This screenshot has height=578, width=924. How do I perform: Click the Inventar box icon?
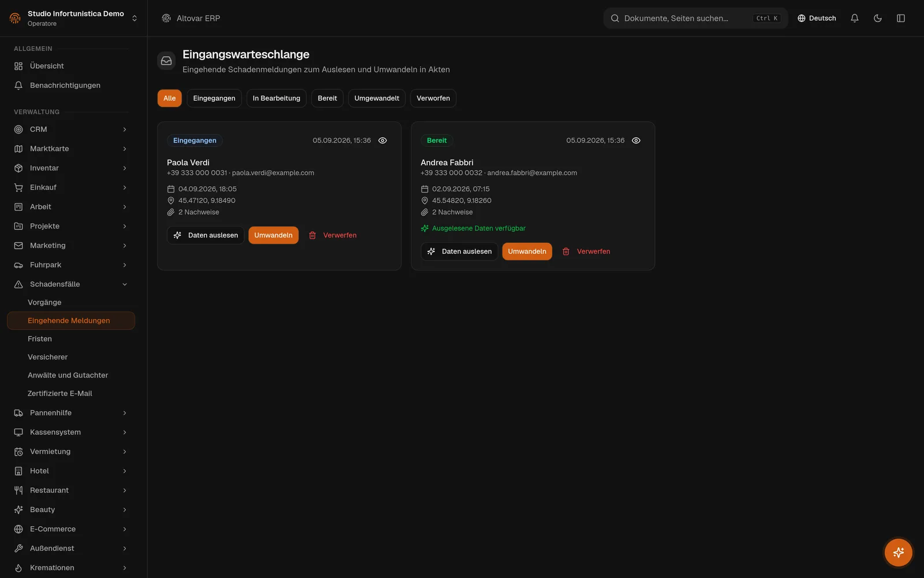click(x=18, y=168)
